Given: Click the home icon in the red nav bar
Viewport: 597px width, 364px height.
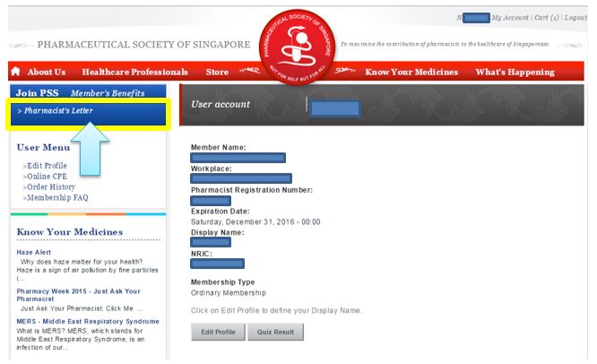Looking at the screenshot, I should pyautogui.click(x=15, y=72).
